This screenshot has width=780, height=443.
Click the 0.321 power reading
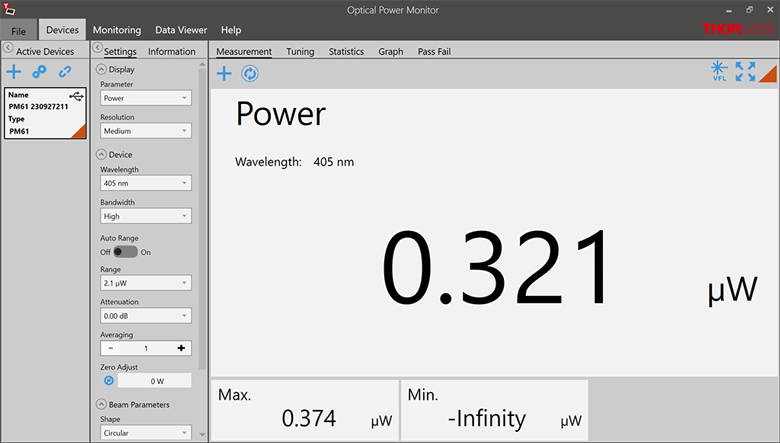click(x=496, y=267)
